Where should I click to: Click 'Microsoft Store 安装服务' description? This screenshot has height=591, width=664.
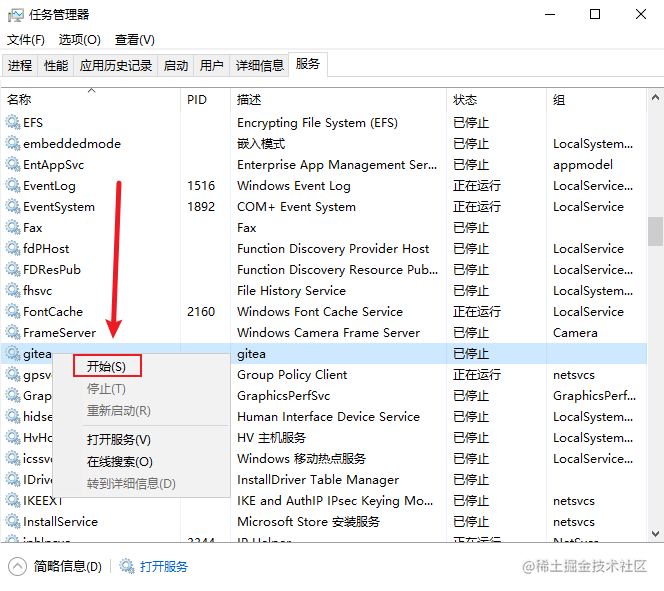(308, 522)
